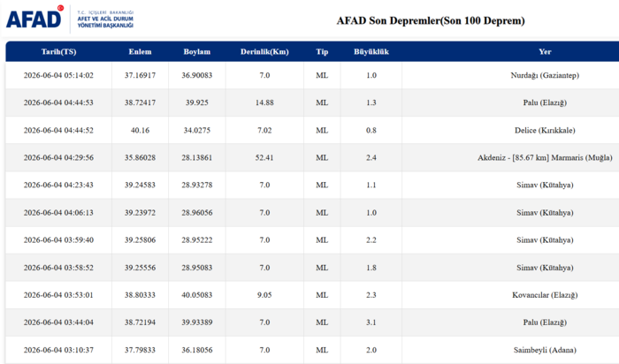The image size is (619, 364).
Task: Click latitude value 38.72417
Action: click(x=140, y=102)
